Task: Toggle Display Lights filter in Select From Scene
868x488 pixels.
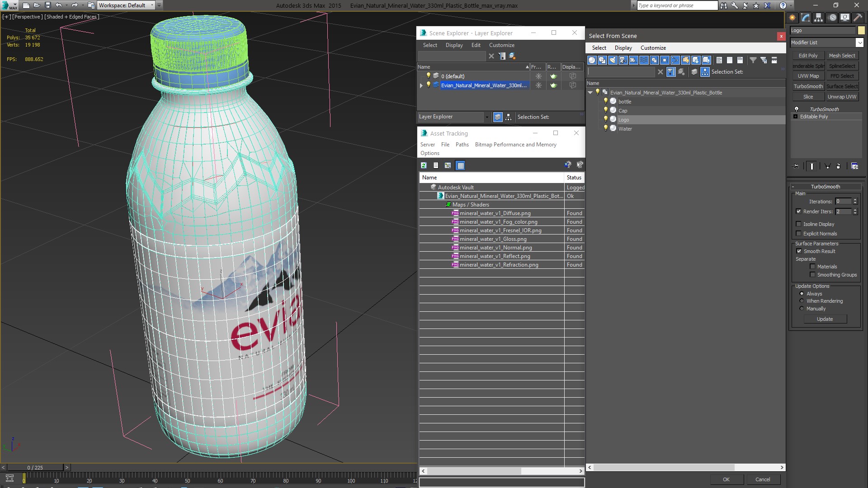Action: (x=613, y=60)
